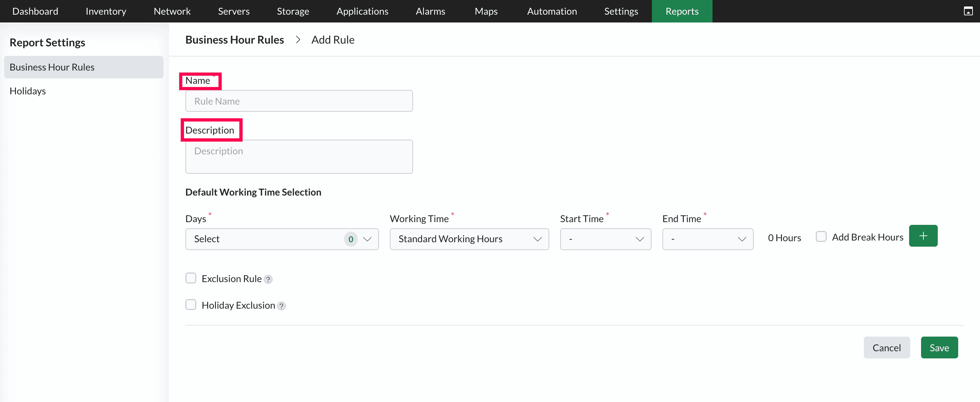Click the Add Rule breadcrumb text

333,40
